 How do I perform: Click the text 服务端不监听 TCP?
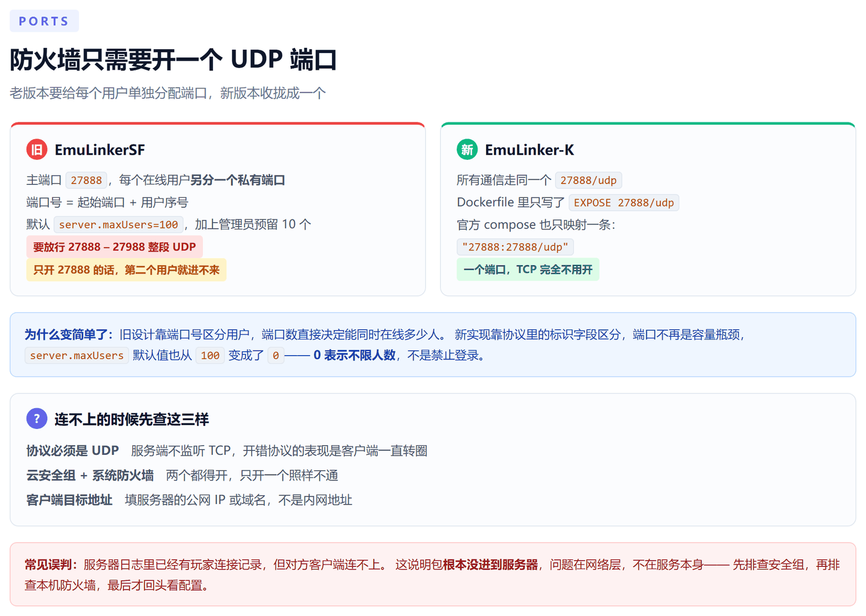tap(181, 450)
